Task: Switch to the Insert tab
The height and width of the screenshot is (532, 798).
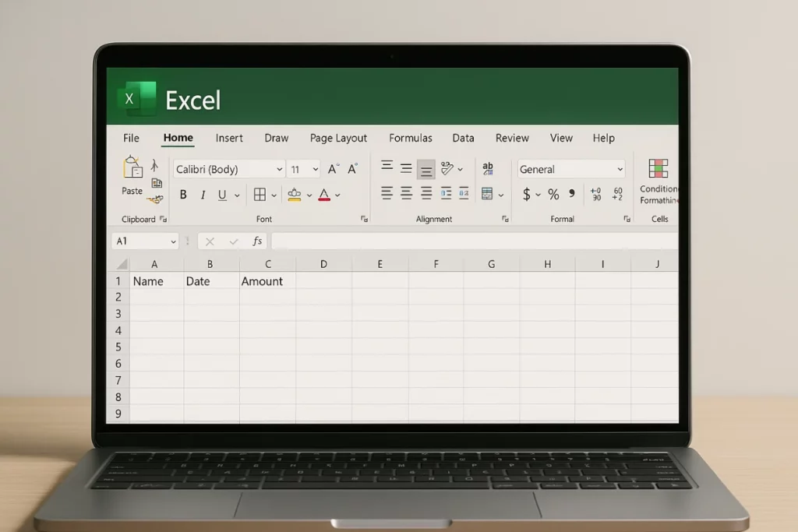Action: coord(229,138)
